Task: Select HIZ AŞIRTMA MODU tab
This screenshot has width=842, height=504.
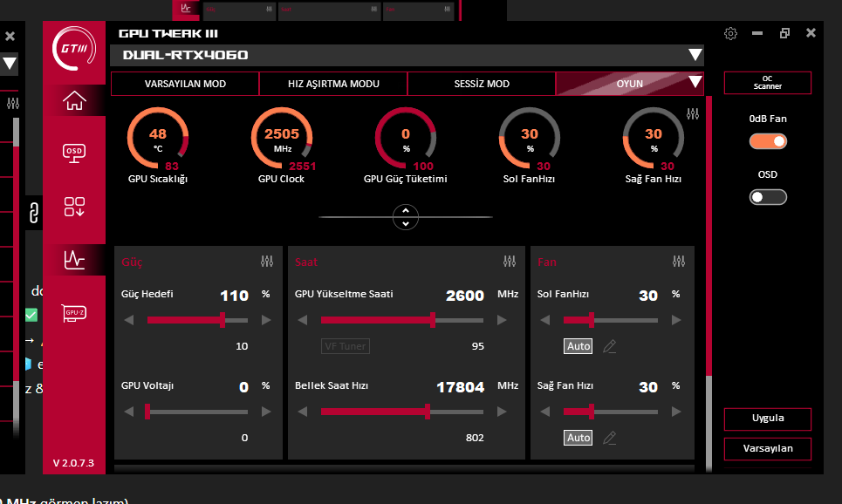Action: pyautogui.click(x=333, y=84)
